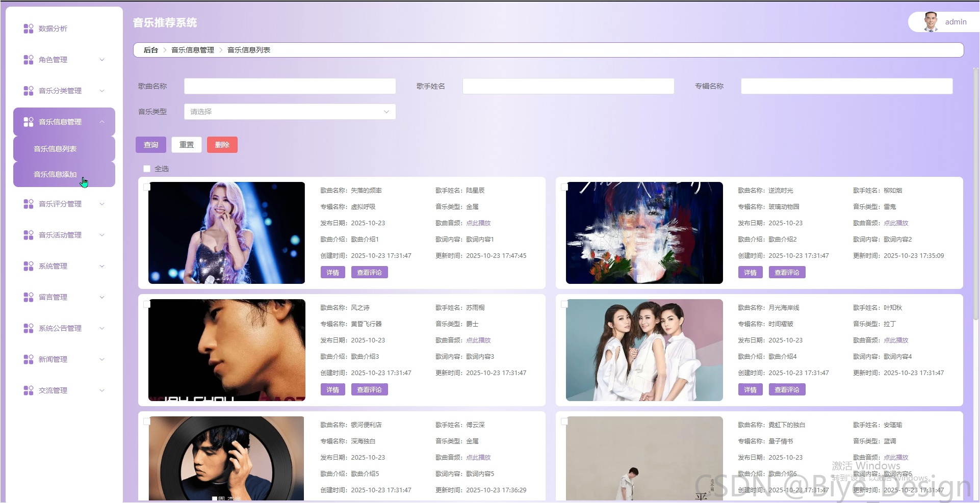Viewport: 980px width, 503px height.
Task: Collapse the 音乐信息管理 chevron
Action: tap(102, 122)
